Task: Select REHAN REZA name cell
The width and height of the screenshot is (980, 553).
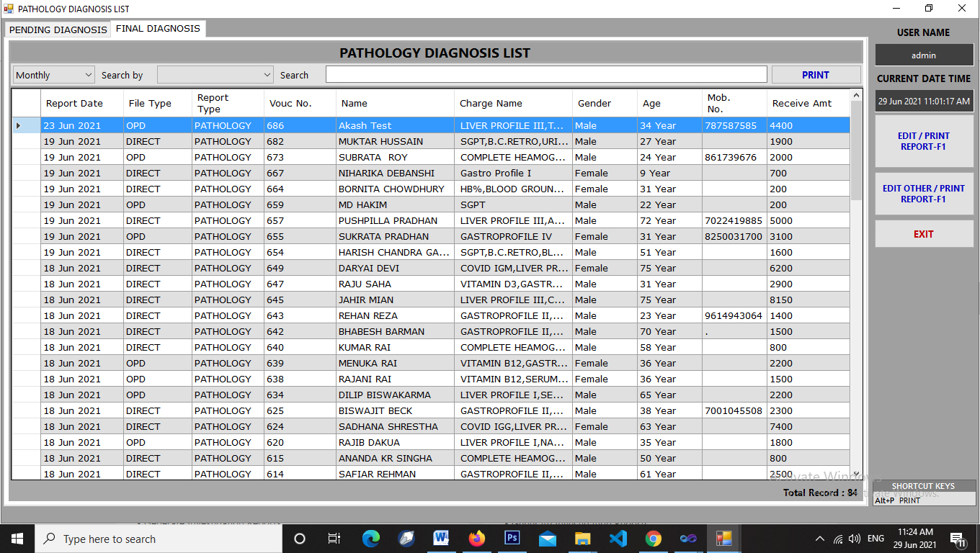Action: click(395, 315)
